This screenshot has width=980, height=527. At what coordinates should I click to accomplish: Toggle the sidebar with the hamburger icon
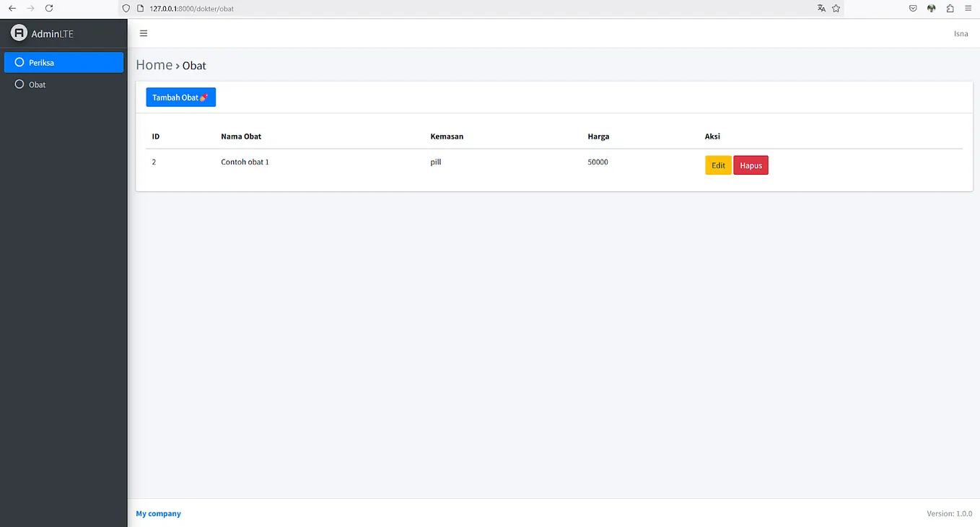(143, 33)
